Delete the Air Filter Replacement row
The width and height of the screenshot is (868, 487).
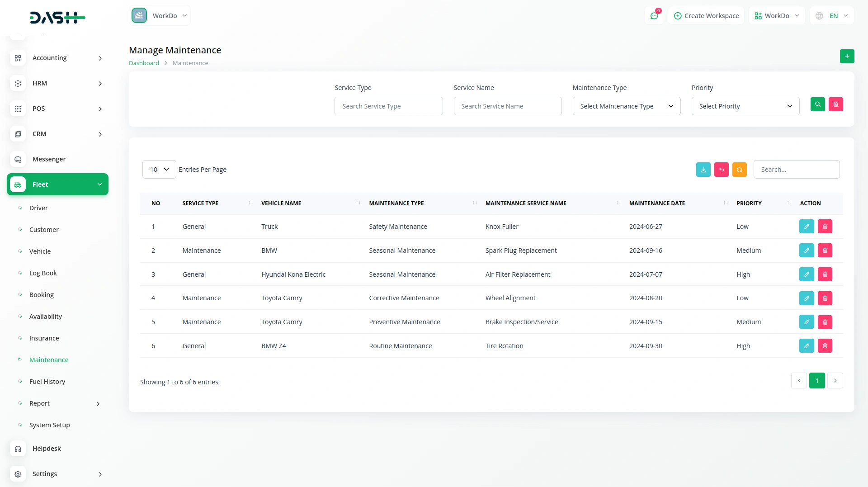click(x=825, y=274)
